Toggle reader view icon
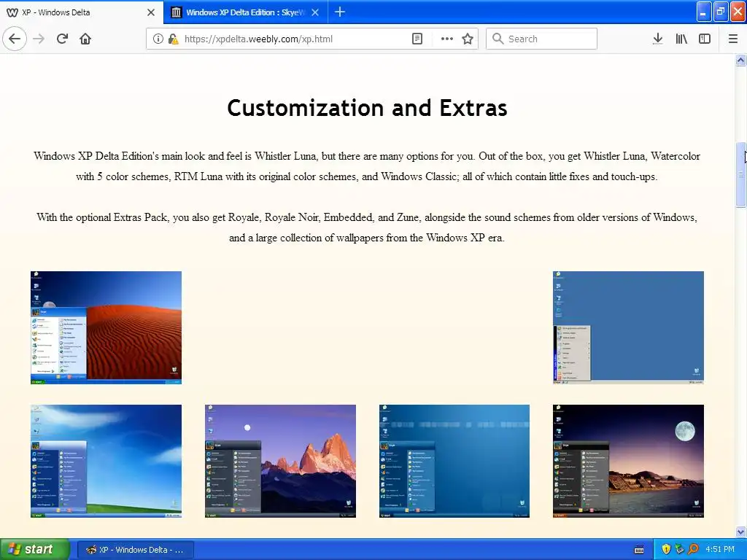Viewport: 747px width, 560px height. point(417,39)
